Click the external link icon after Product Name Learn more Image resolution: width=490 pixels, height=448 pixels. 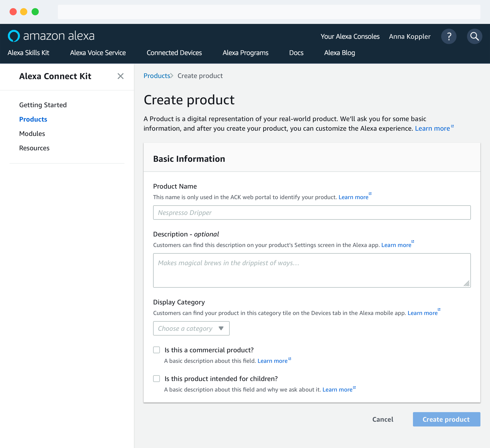pyautogui.click(x=370, y=194)
